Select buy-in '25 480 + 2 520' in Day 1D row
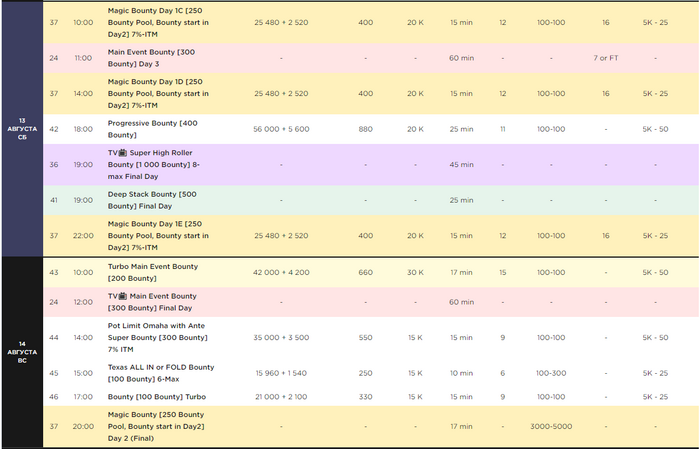Viewport: 700px width, 449px height. point(281,94)
